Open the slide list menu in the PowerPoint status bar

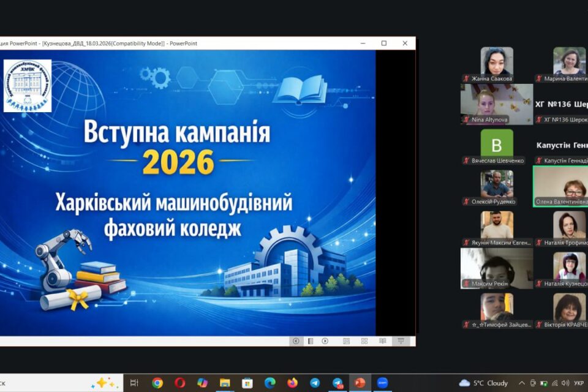[x=311, y=341]
